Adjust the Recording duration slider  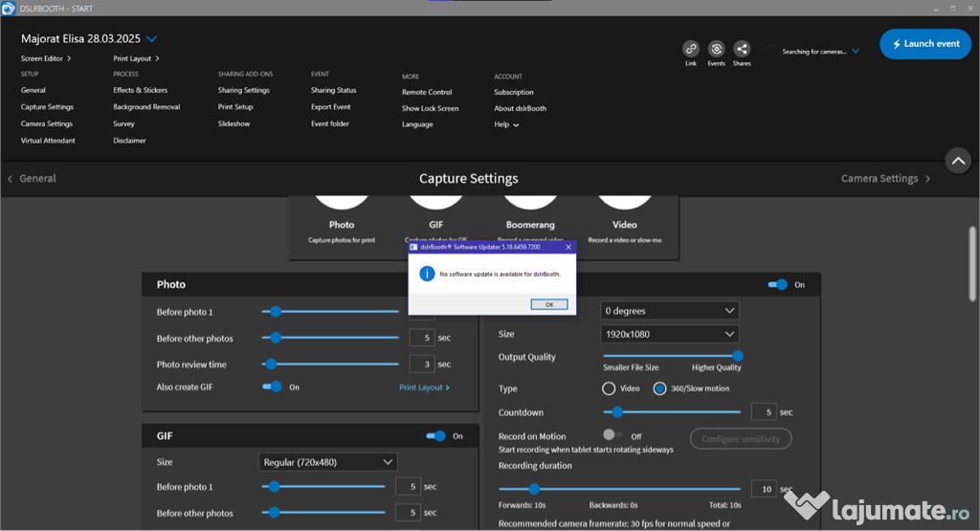click(x=619, y=489)
